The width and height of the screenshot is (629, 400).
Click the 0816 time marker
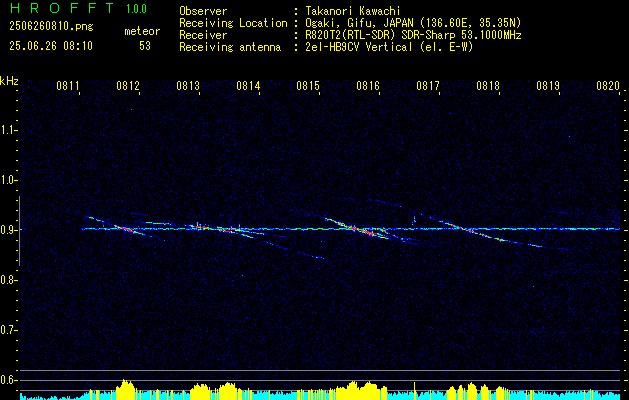[368, 86]
